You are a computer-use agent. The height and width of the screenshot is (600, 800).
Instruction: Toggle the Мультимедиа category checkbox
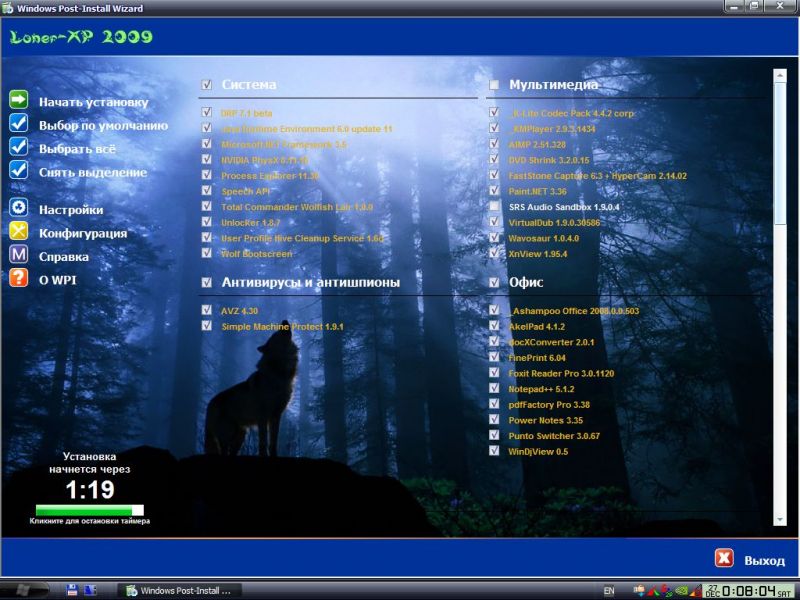point(494,85)
